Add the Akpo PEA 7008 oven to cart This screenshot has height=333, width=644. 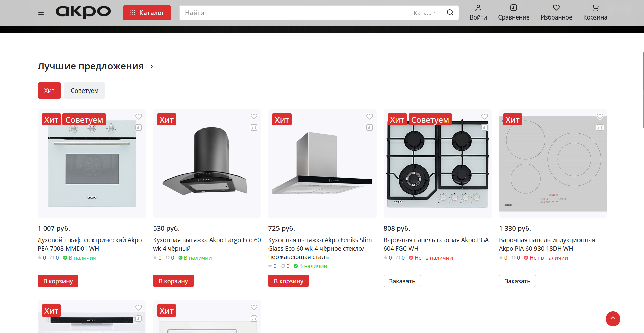click(x=58, y=281)
